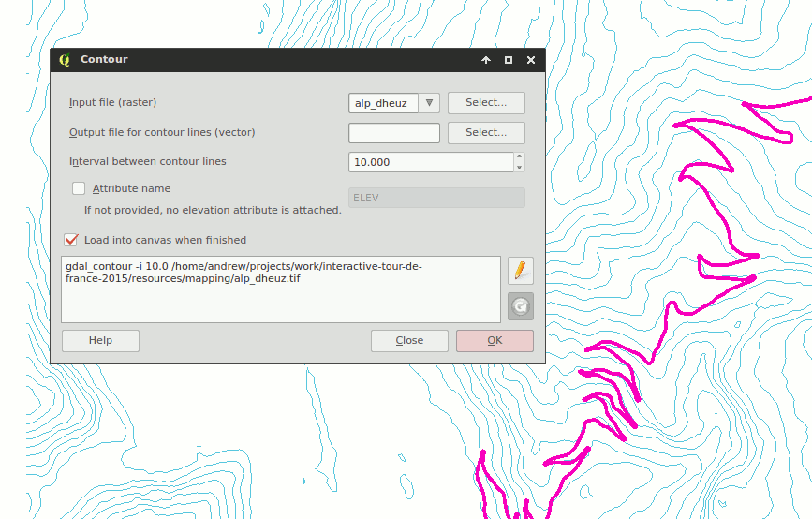Increase contour interval with up arrow
The height and width of the screenshot is (519, 812).
pos(520,157)
